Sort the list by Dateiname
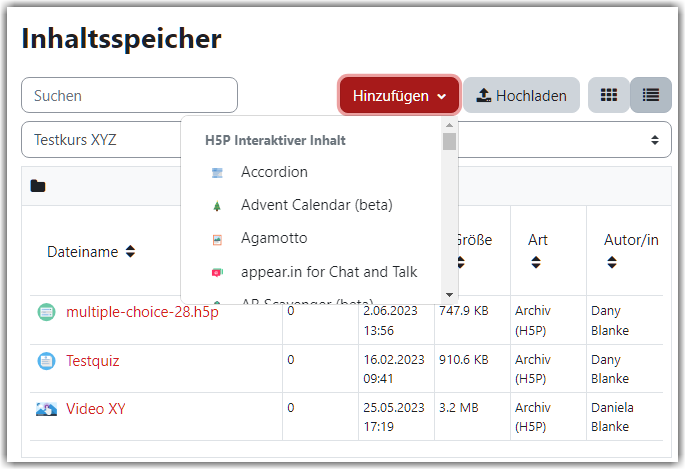 pos(91,252)
